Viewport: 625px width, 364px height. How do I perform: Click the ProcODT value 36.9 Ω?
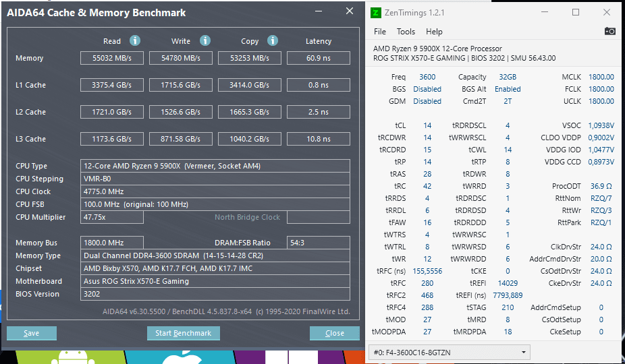tap(601, 186)
